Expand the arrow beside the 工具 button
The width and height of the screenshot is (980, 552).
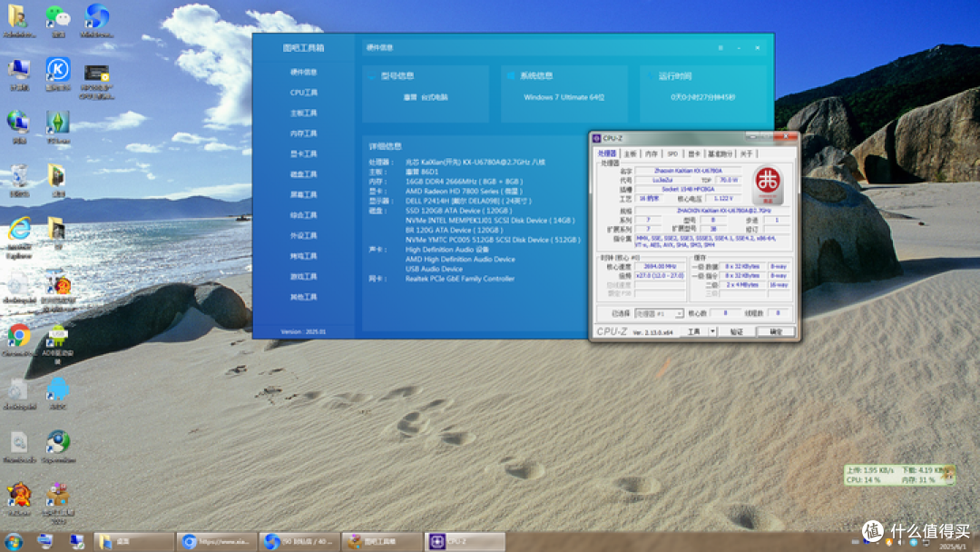pyautogui.click(x=712, y=332)
